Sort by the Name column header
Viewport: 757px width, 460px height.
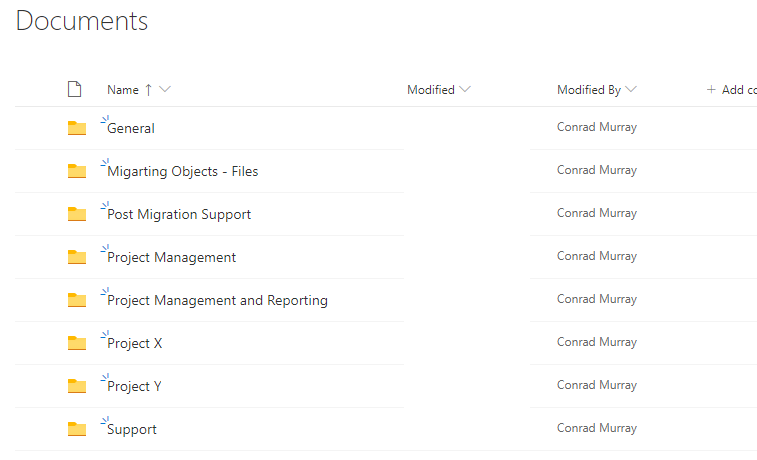click(123, 90)
